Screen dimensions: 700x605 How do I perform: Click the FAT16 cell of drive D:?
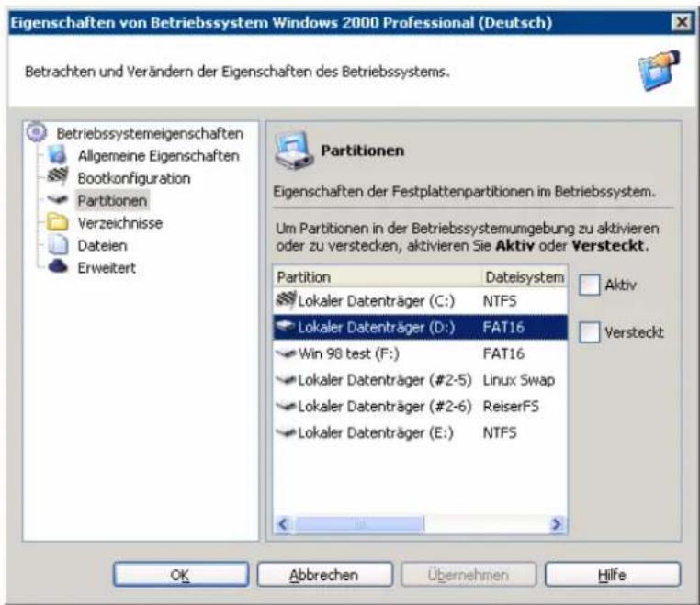click(503, 327)
